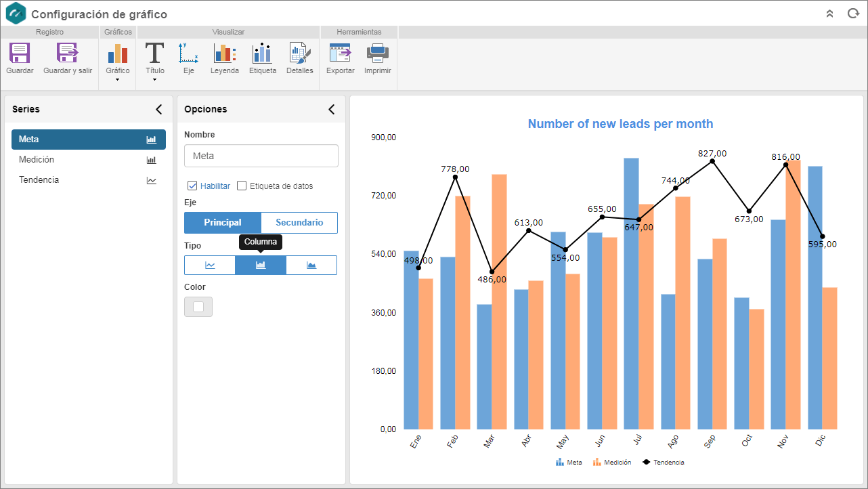The width and height of the screenshot is (868, 489).
Task: Select the Medición series
Action: coord(89,160)
